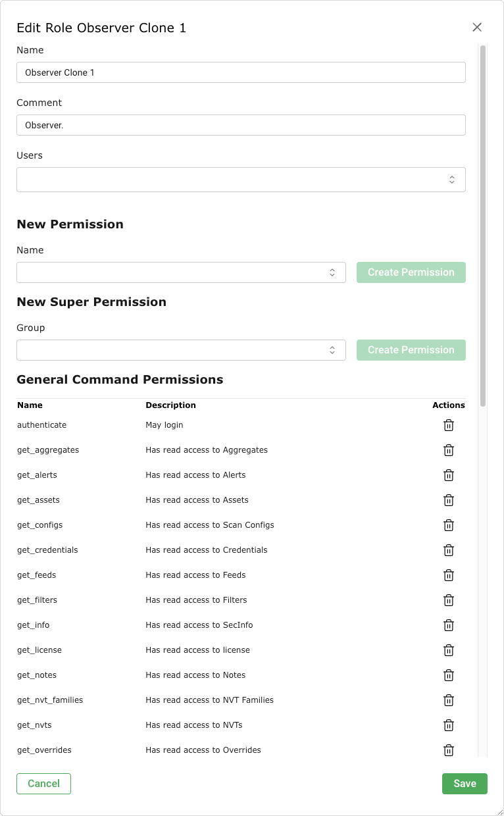Delete the get_configs permission
This screenshot has width=504, height=816.
click(x=449, y=525)
